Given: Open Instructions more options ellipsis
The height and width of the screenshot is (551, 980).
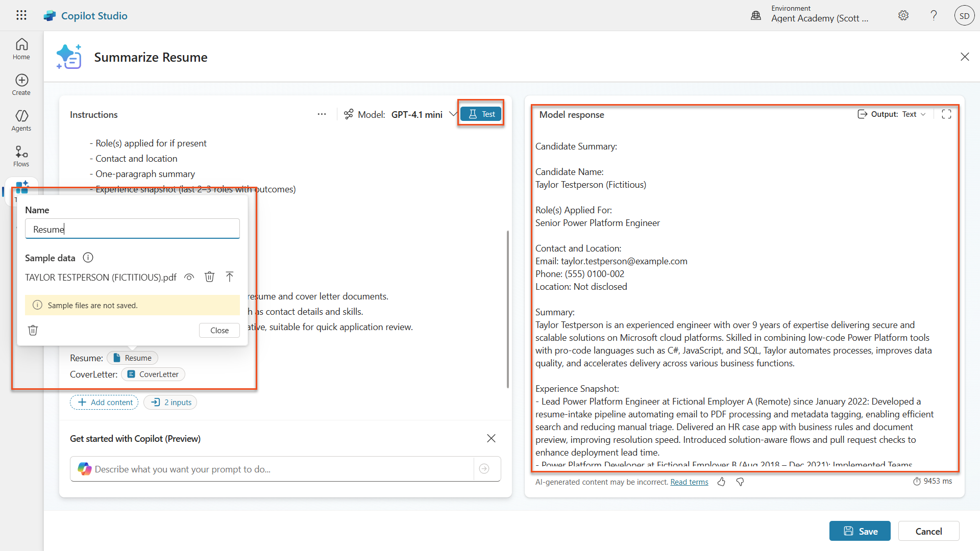Looking at the screenshot, I should 322,114.
